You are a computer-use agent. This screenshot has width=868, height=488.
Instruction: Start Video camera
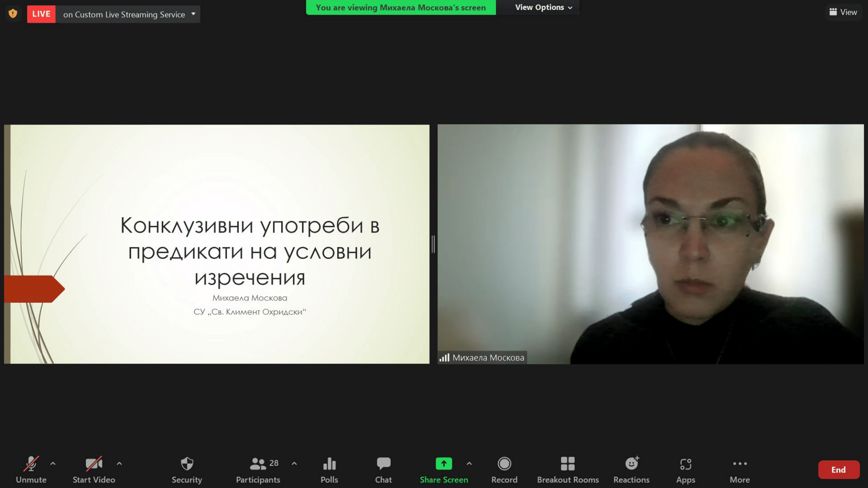click(94, 464)
